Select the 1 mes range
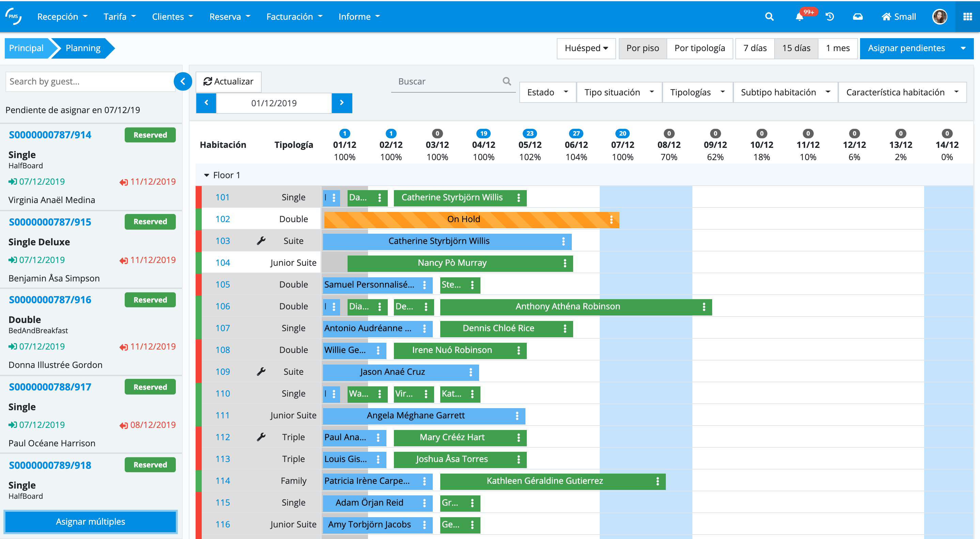Screen dimensions: 980x539 (x=837, y=48)
